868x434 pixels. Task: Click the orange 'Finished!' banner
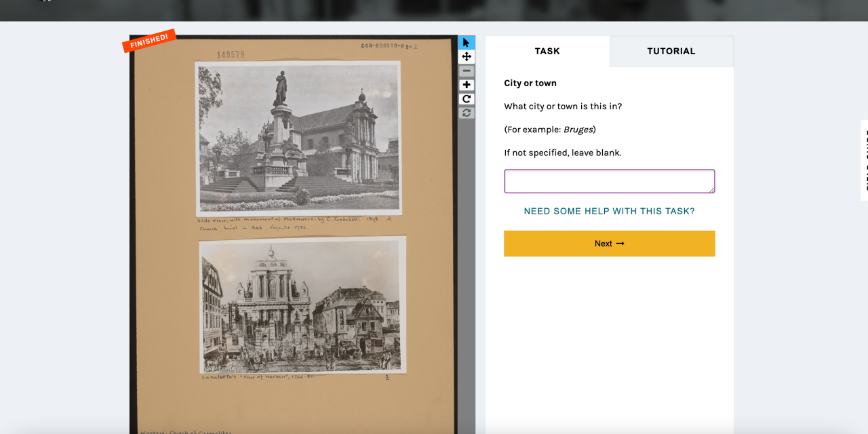tap(149, 41)
